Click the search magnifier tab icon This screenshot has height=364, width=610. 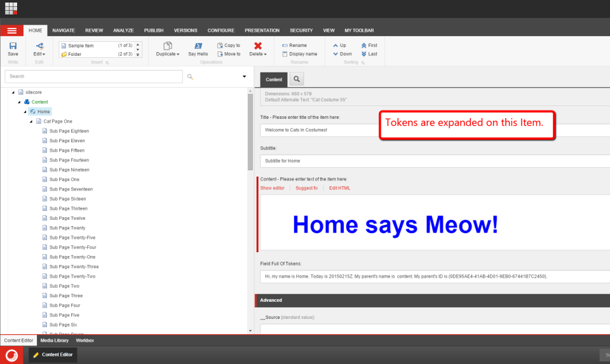tap(297, 79)
